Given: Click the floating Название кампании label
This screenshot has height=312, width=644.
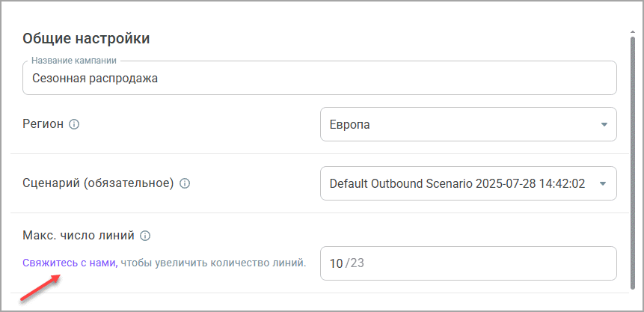Looking at the screenshot, I should pyautogui.click(x=73, y=60).
